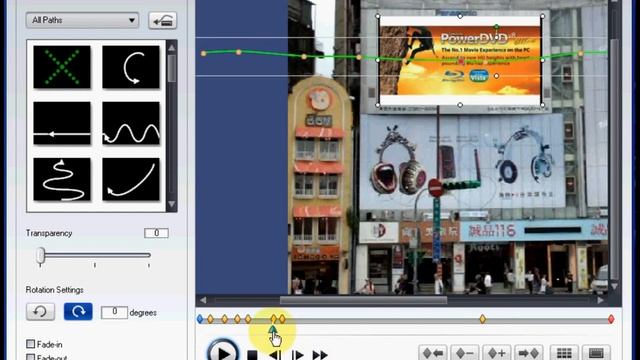This screenshot has width=640, height=360.
Task: Select the zigzag upward motion path
Action: coord(62,179)
